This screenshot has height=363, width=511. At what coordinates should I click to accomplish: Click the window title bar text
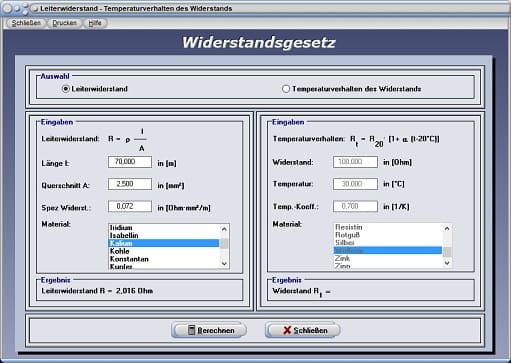(x=136, y=9)
